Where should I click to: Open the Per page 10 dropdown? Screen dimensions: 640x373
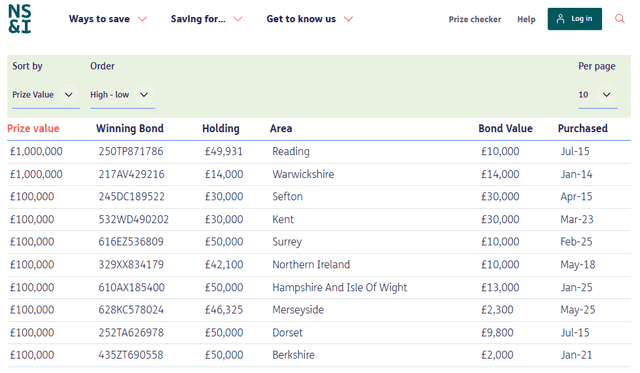coord(598,95)
